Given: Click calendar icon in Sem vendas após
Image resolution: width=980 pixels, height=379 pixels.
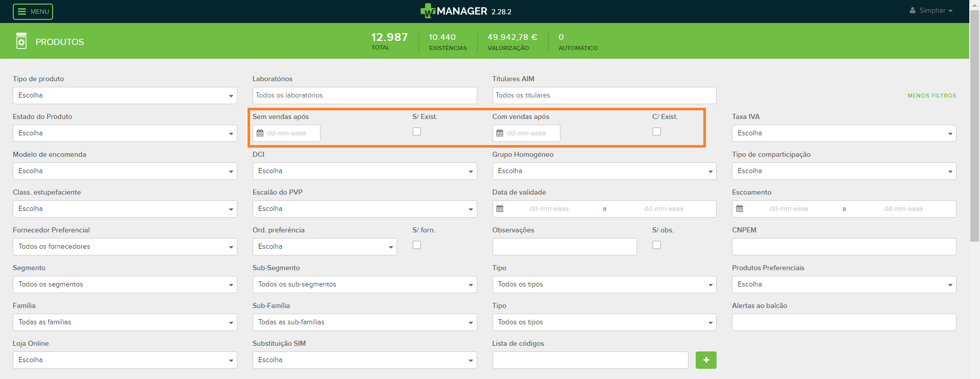Looking at the screenshot, I should (x=260, y=133).
